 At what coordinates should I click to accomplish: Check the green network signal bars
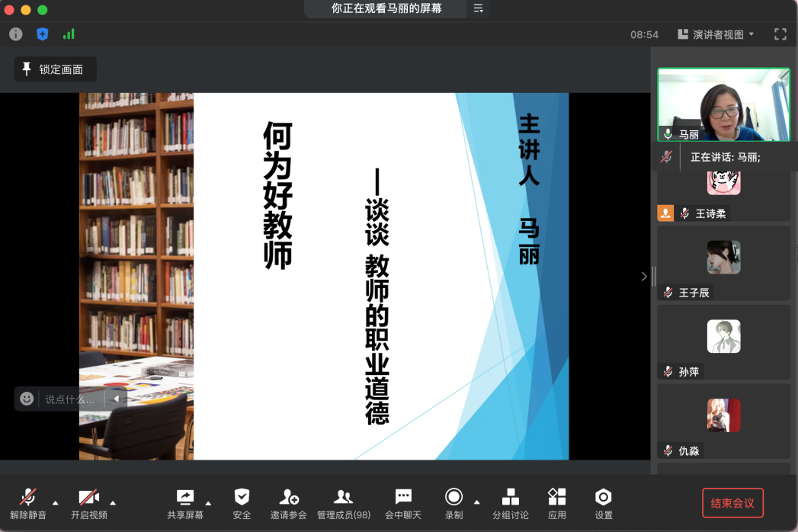tap(69, 34)
